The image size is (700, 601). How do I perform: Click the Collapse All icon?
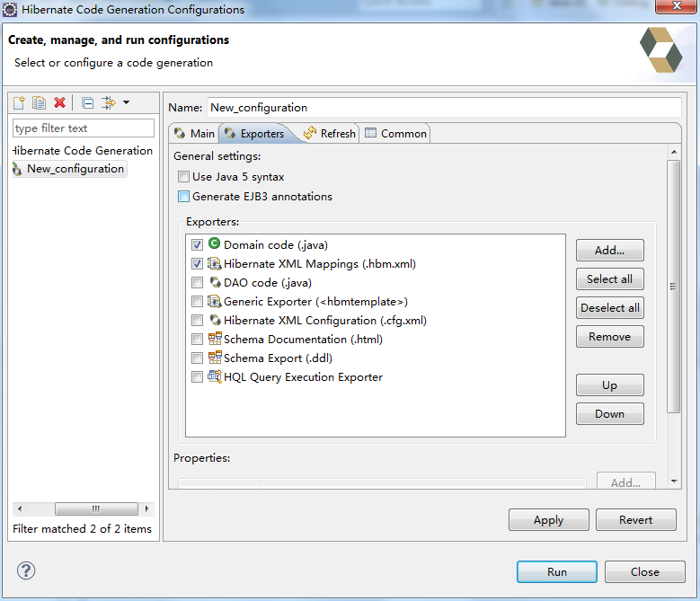pos(88,103)
